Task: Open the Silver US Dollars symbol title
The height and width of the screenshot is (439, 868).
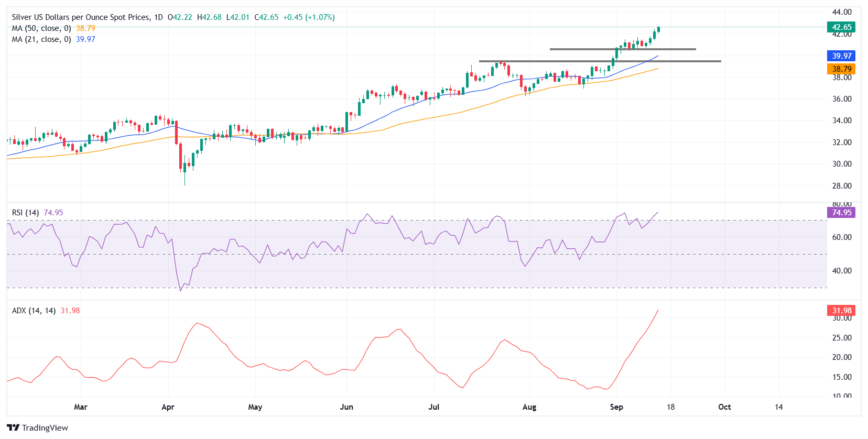Action: [81, 17]
